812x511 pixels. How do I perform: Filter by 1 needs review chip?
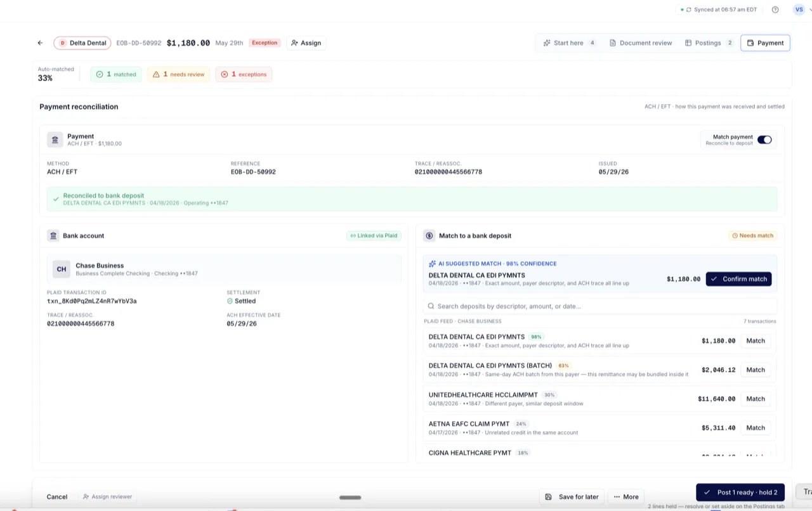coord(178,74)
